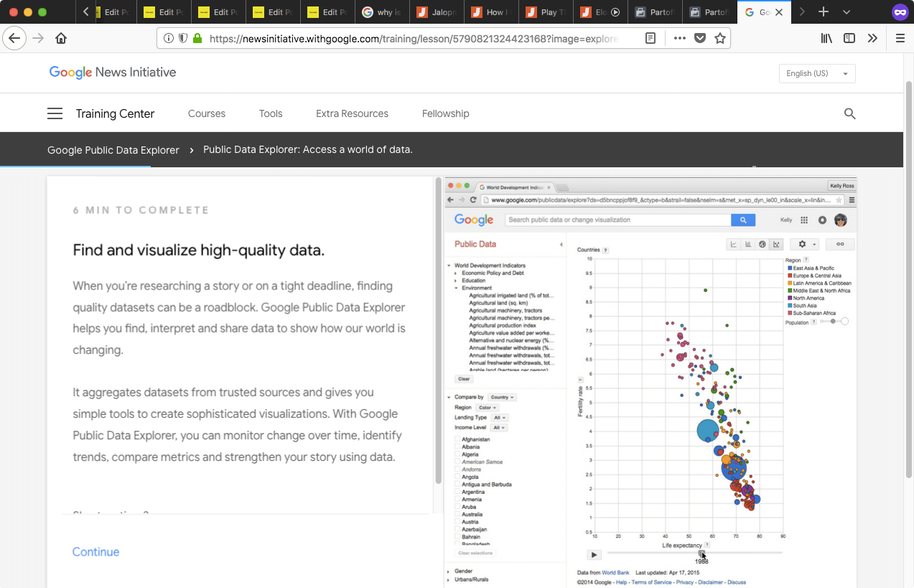Check the Afghanistan checkbox

pos(458,439)
